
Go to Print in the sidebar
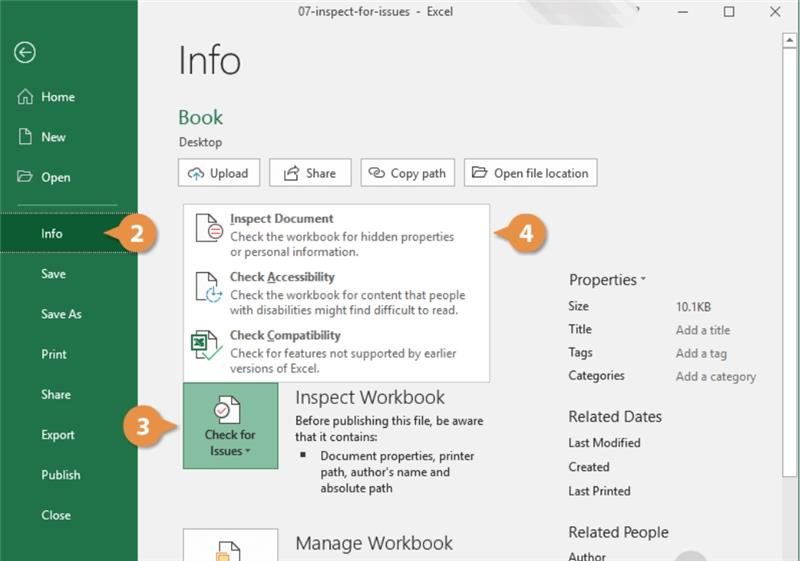click(x=68, y=354)
